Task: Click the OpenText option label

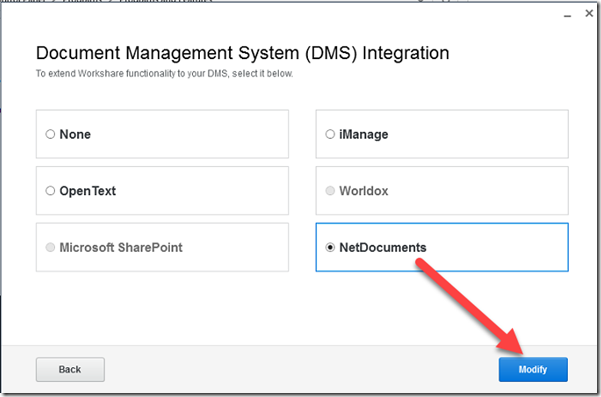Action: tap(88, 191)
